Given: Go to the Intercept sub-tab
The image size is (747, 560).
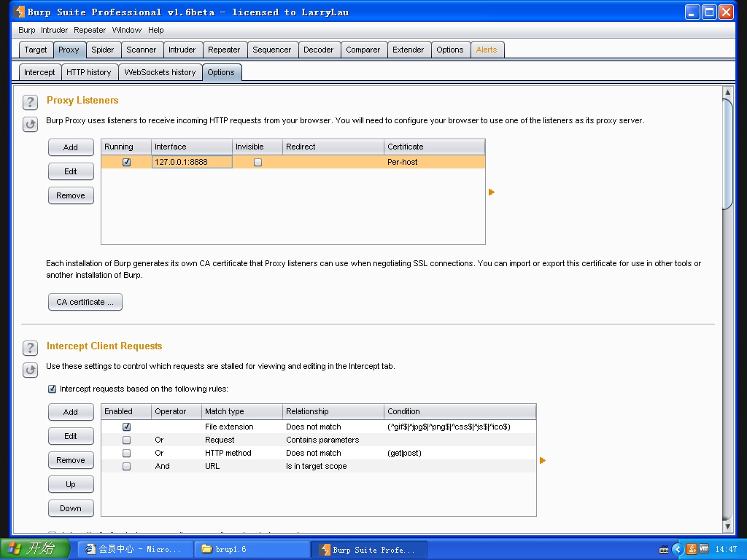Looking at the screenshot, I should (x=39, y=72).
